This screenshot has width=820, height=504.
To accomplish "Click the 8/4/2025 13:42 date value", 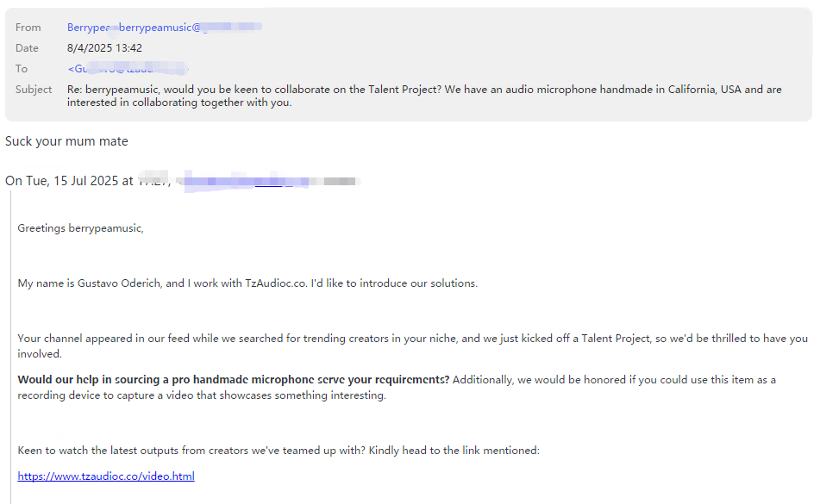I will tap(104, 48).
